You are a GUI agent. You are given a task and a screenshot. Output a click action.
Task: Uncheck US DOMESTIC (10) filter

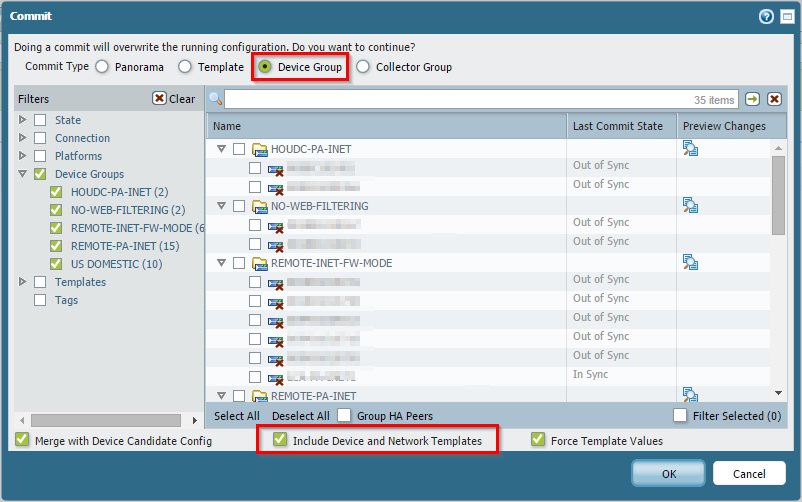tap(56, 264)
